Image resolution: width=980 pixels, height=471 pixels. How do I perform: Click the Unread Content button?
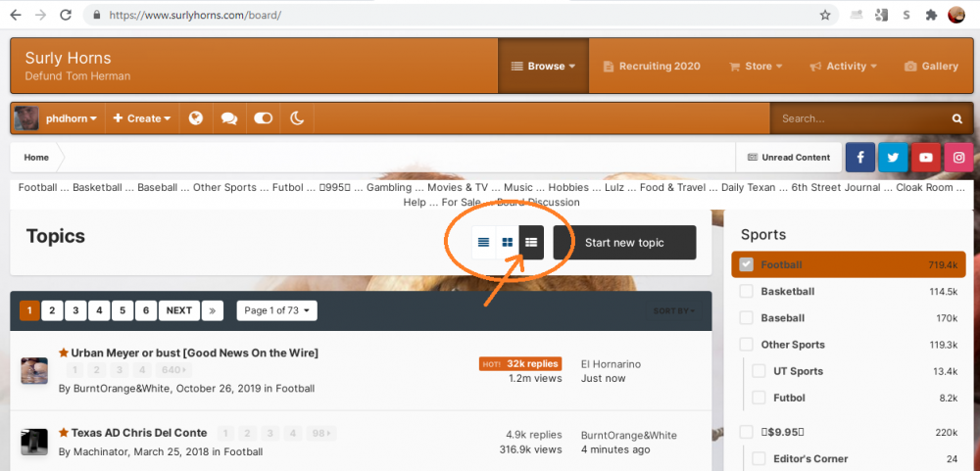(789, 158)
